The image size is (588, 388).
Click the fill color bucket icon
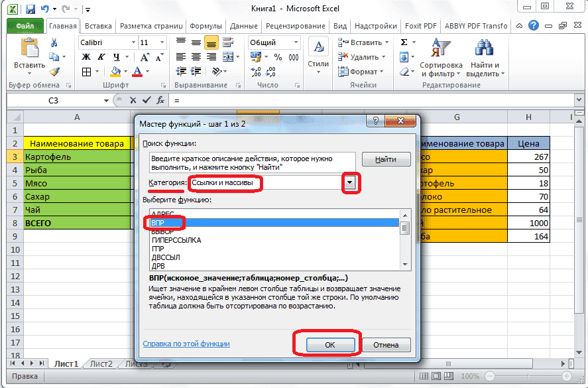[x=115, y=72]
